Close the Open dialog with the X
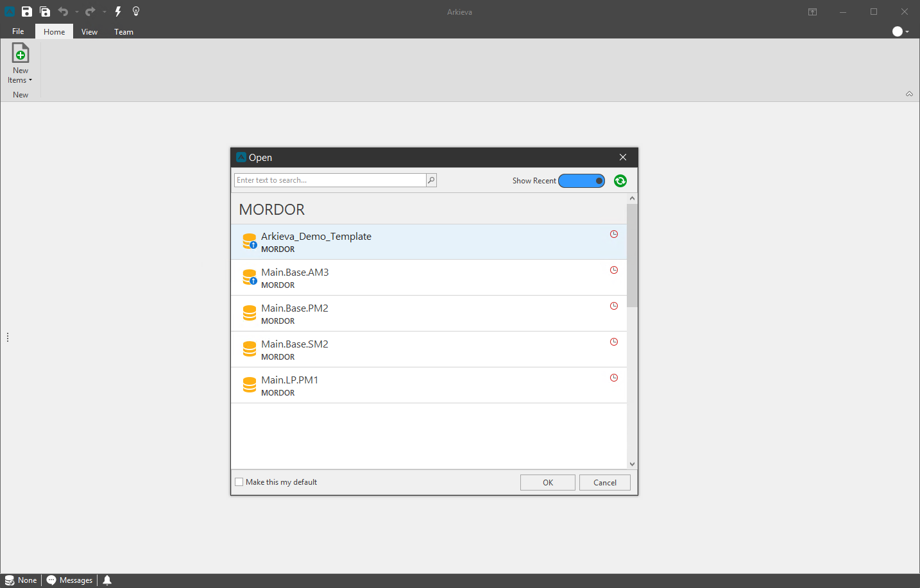This screenshot has width=920, height=588. [623, 157]
